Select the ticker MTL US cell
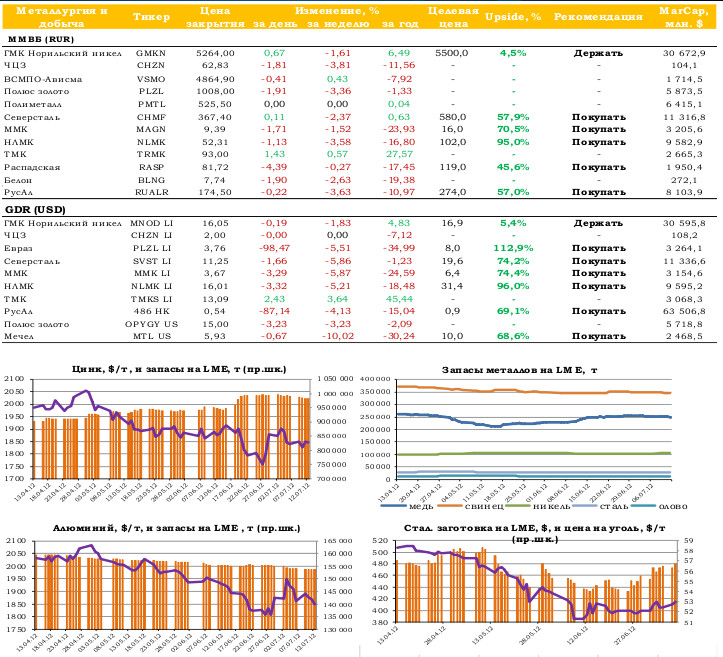The height and width of the screenshot is (657, 723). tap(152, 336)
